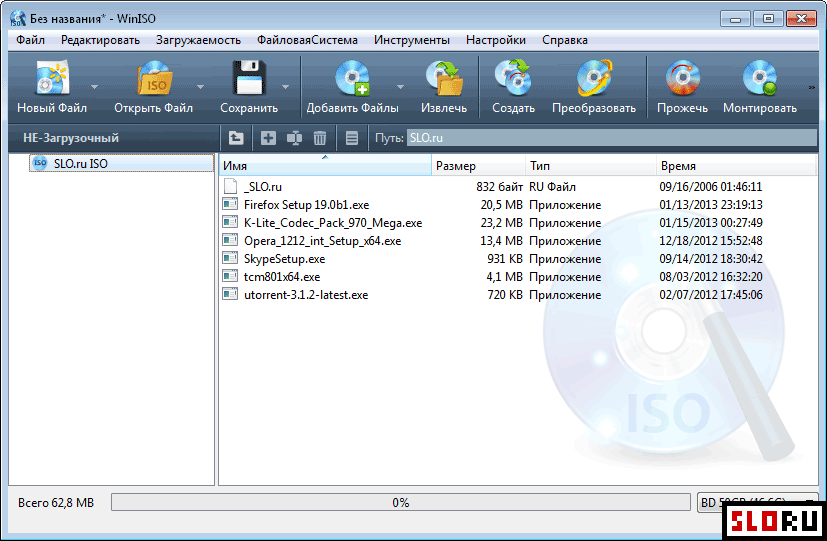The height and width of the screenshot is (541, 827).
Task: Select the _SLO.ru file name
Action: pyautogui.click(x=263, y=187)
